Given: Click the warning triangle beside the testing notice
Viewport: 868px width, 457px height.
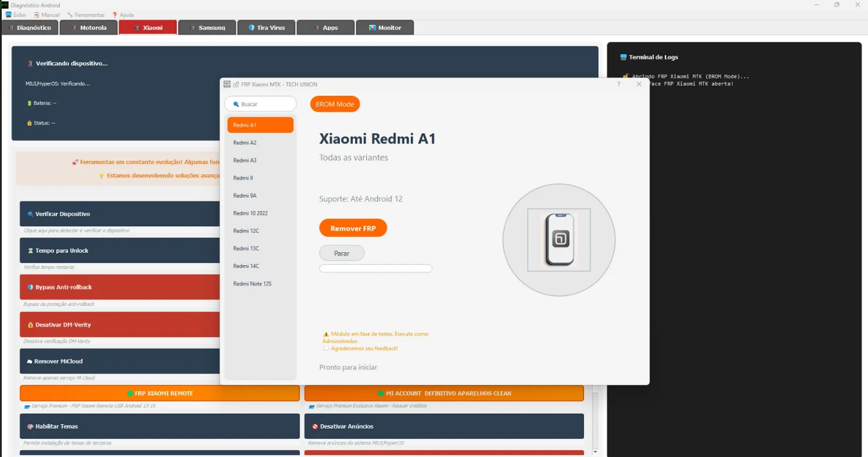Looking at the screenshot, I should click(326, 333).
